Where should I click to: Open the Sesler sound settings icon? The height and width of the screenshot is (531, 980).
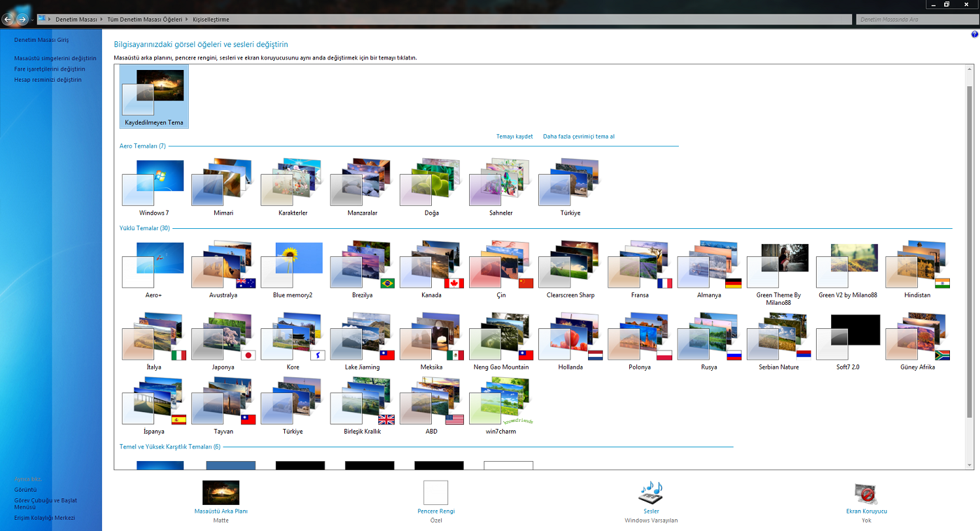[x=651, y=492]
